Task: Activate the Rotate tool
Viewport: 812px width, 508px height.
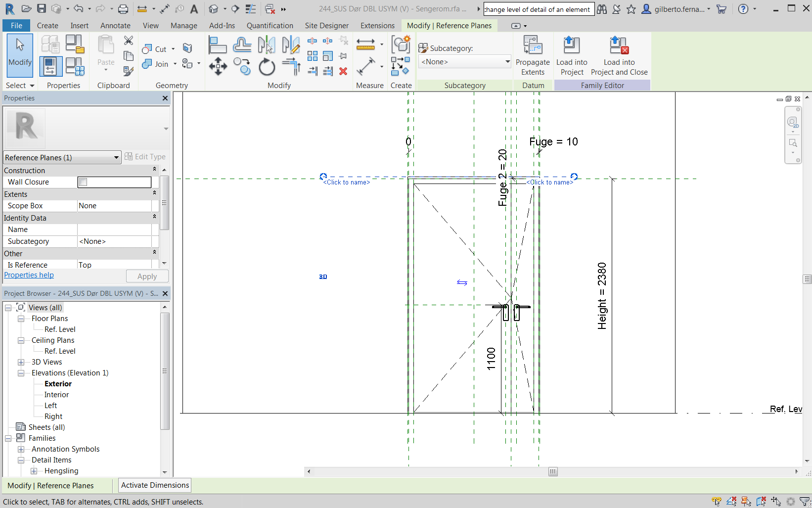Action: coord(266,66)
